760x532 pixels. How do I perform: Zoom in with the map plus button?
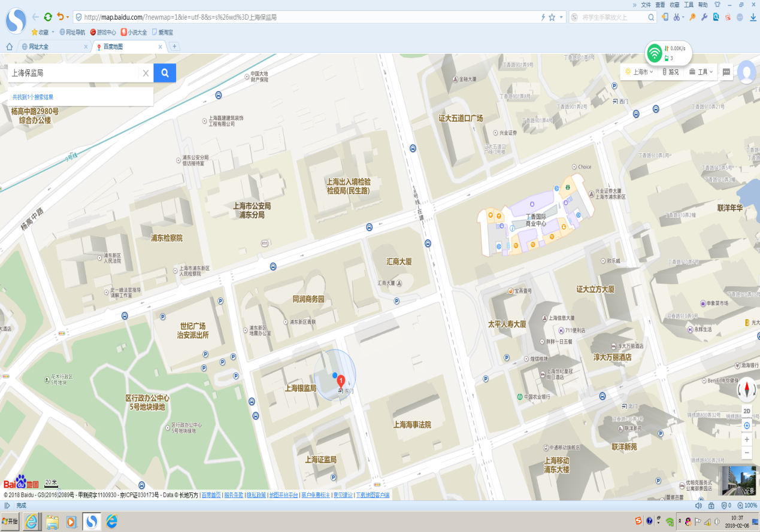747,440
